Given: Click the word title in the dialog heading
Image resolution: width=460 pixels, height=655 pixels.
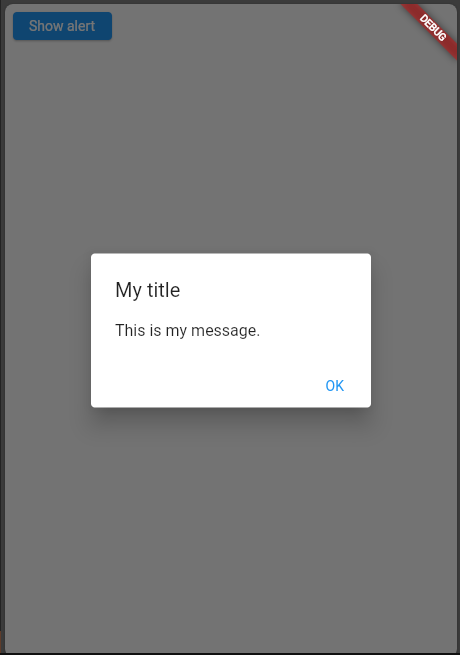Looking at the screenshot, I should pos(163,289).
